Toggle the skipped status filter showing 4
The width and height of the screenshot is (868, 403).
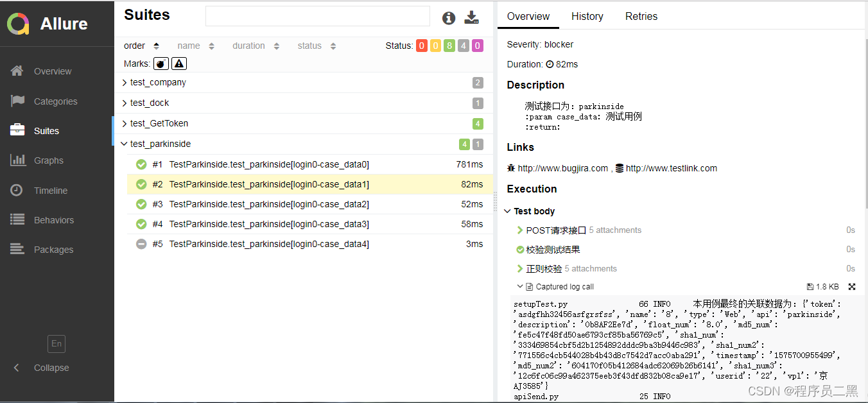click(463, 46)
